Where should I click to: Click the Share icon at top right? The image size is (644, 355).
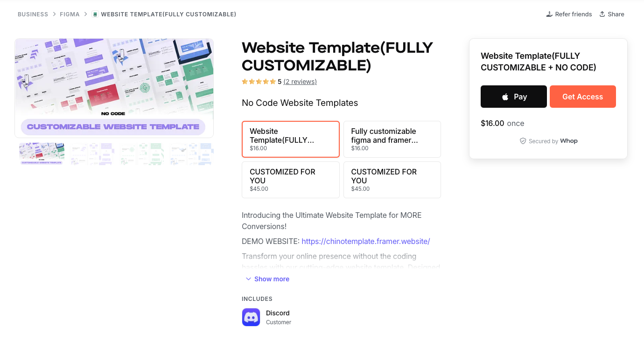point(602,14)
